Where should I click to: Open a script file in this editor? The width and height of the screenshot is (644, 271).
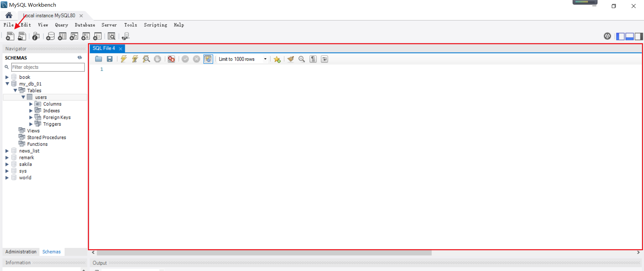tap(98, 59)
